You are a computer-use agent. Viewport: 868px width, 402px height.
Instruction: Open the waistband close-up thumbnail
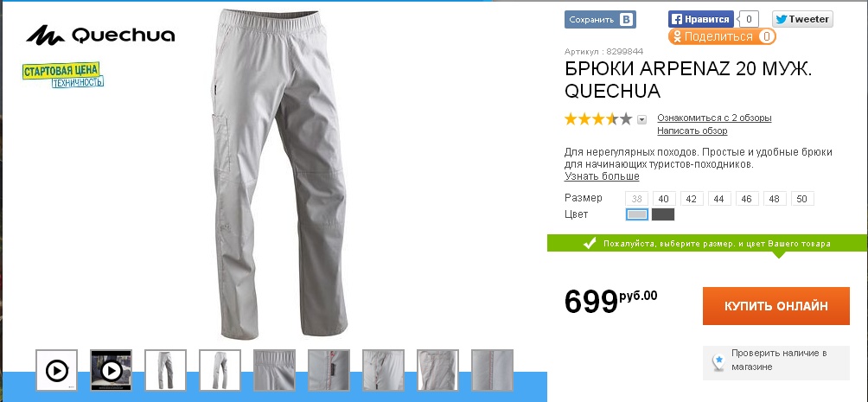(x=274, y=370)
